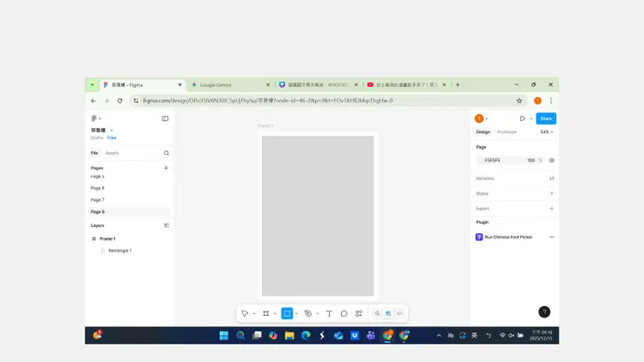The width and height of the screenshot is (644, 362).
Task: Open the Frame tool options dropdown
Action: point(275,314)
